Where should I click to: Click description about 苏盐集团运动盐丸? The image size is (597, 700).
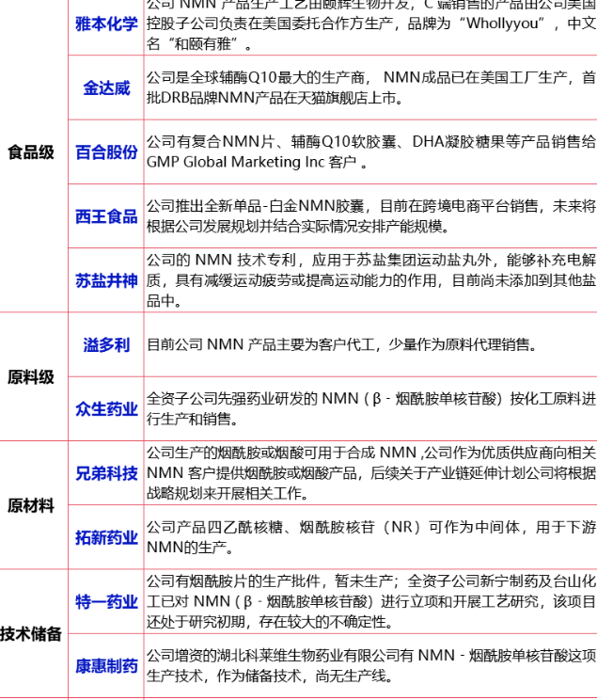(x=371, y=280)
